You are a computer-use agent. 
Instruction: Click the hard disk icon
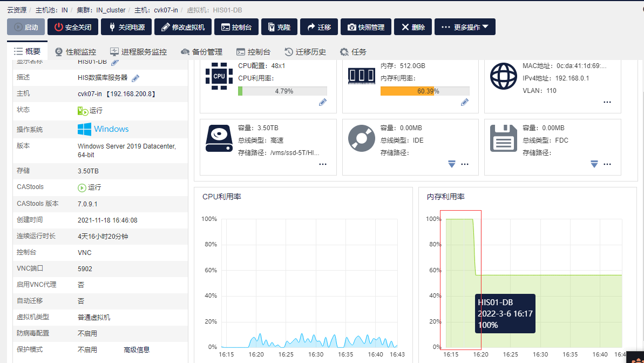coord(219,138)
